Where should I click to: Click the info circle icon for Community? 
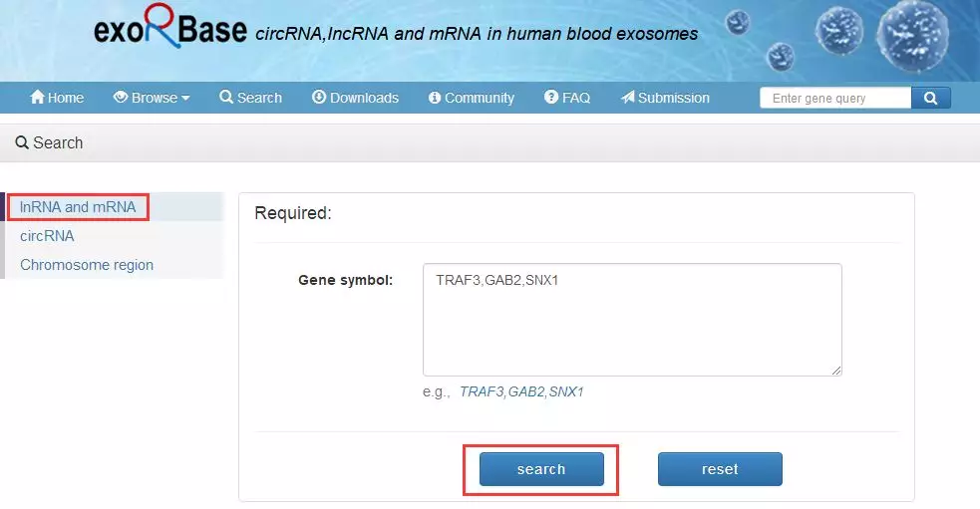[435, 98]
